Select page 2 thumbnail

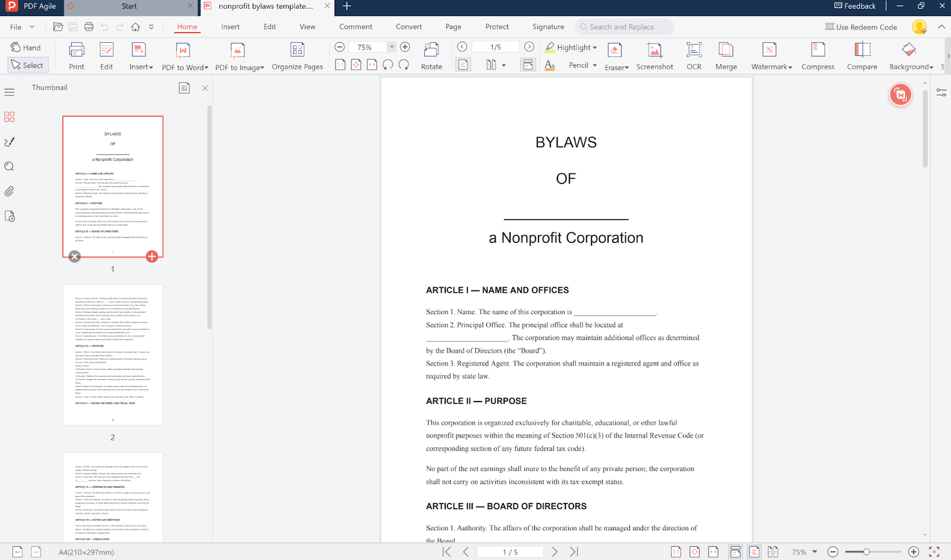(113, 355)
